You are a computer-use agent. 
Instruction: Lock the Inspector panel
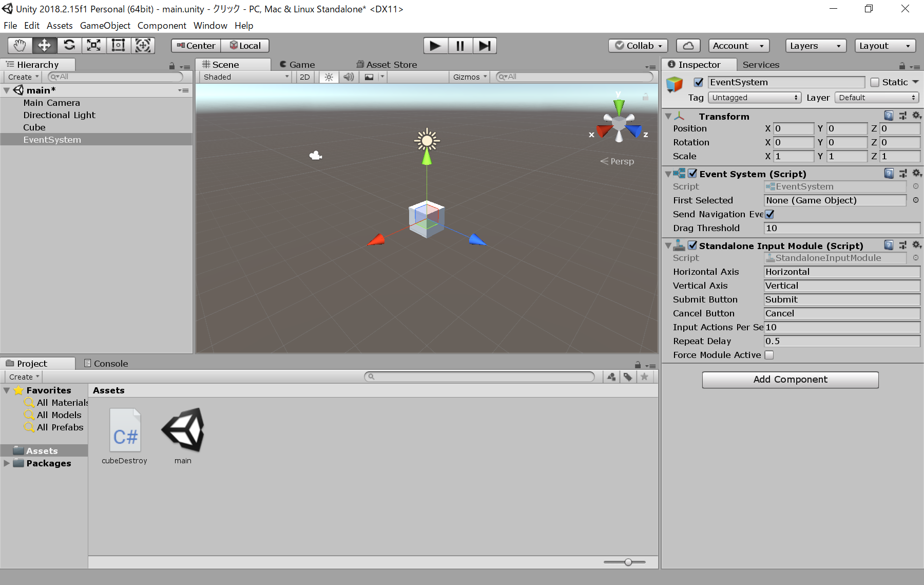[x=902, y=66]
